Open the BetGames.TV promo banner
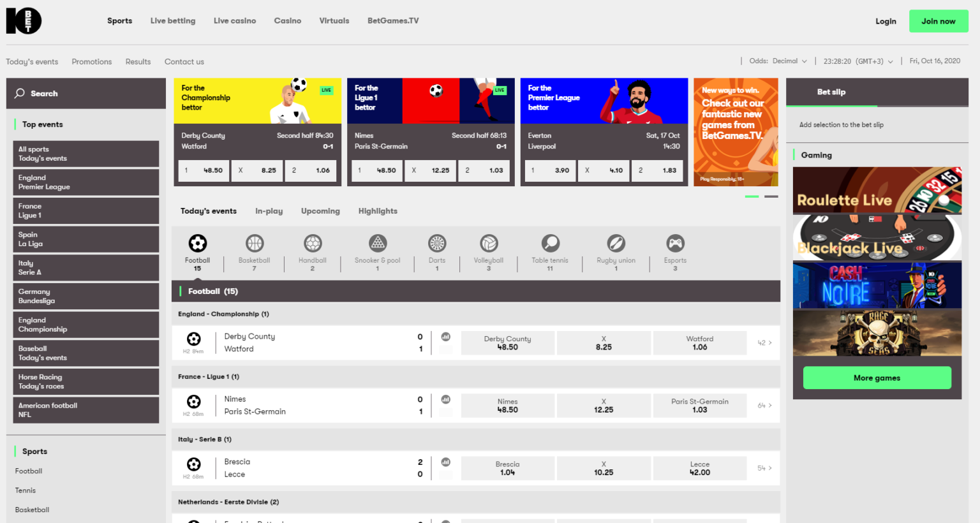 click(736, 132)
